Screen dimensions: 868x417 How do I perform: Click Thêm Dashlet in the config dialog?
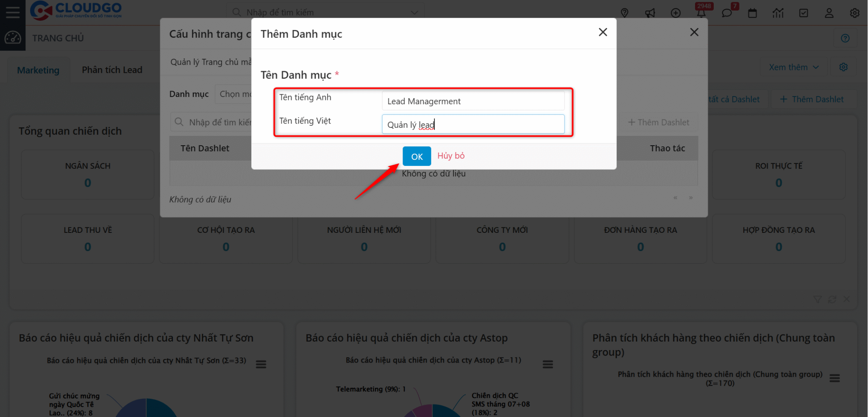point(659,122)
